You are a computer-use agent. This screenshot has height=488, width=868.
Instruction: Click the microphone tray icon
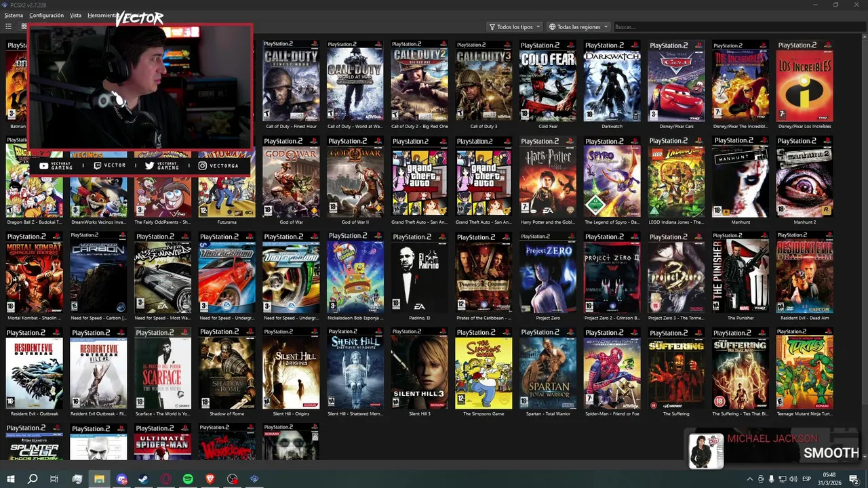(x=771, y=479)
